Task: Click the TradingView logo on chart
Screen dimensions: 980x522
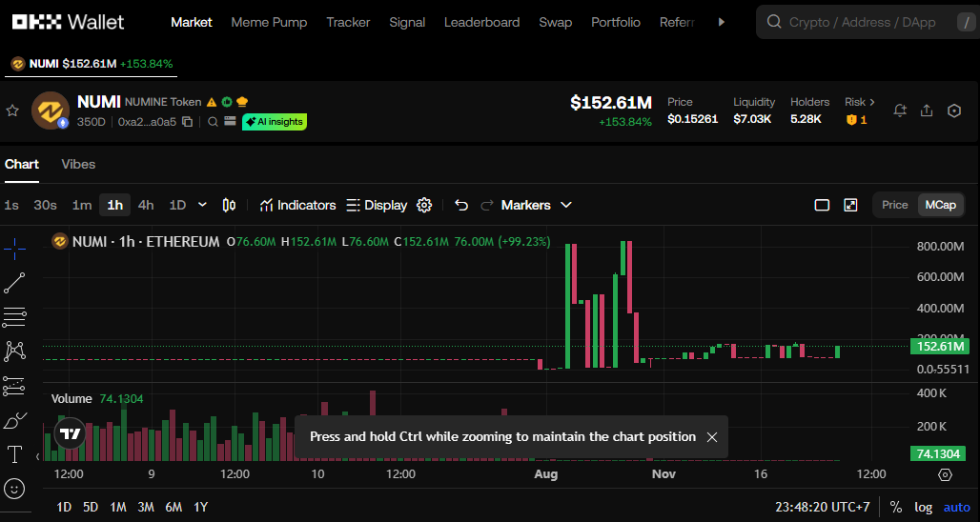Action: 70,434
